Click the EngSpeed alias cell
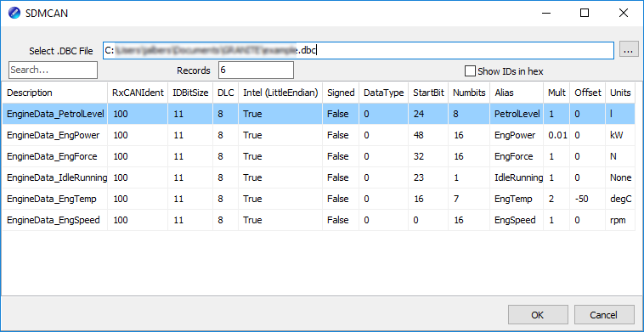Viewport: 644px width, 332px height. (x=517, y=221)
